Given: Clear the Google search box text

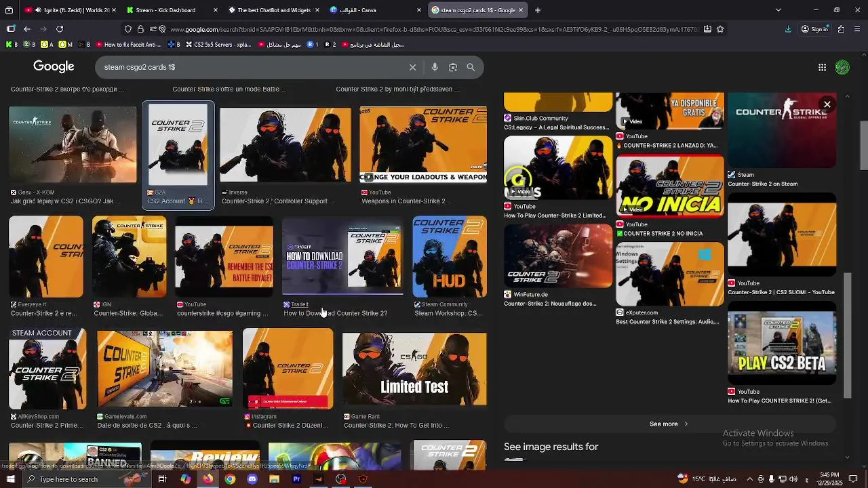Looking at the screenshot, I should pos(412,67).
